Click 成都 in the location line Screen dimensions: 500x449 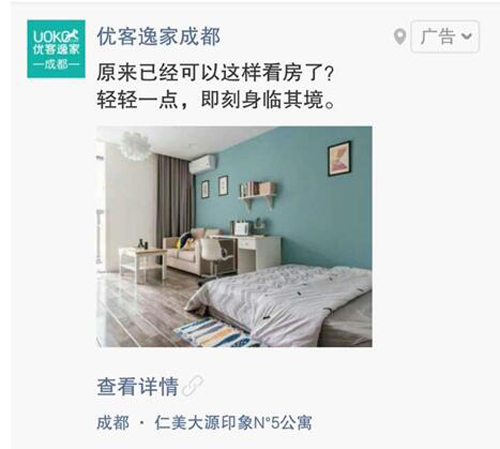tap(113, 423)
